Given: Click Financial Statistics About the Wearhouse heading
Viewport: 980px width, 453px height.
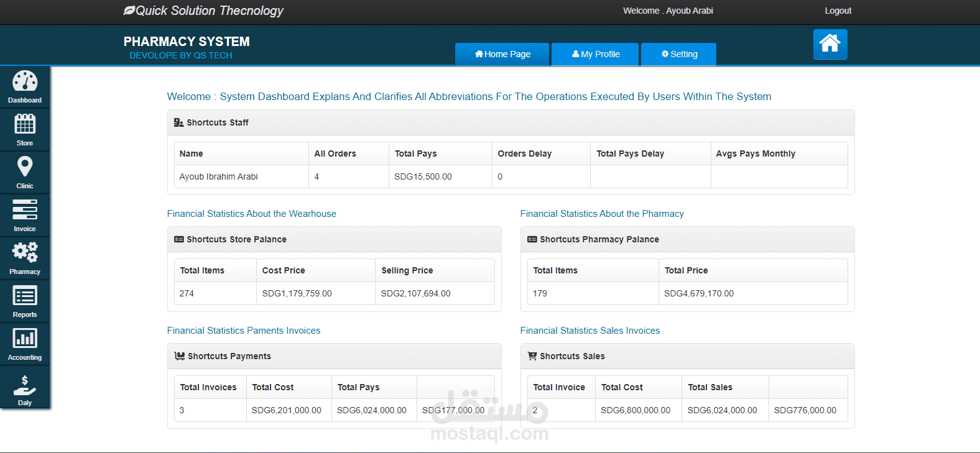Looking at the screenshot, I should [x=252, y=214].
